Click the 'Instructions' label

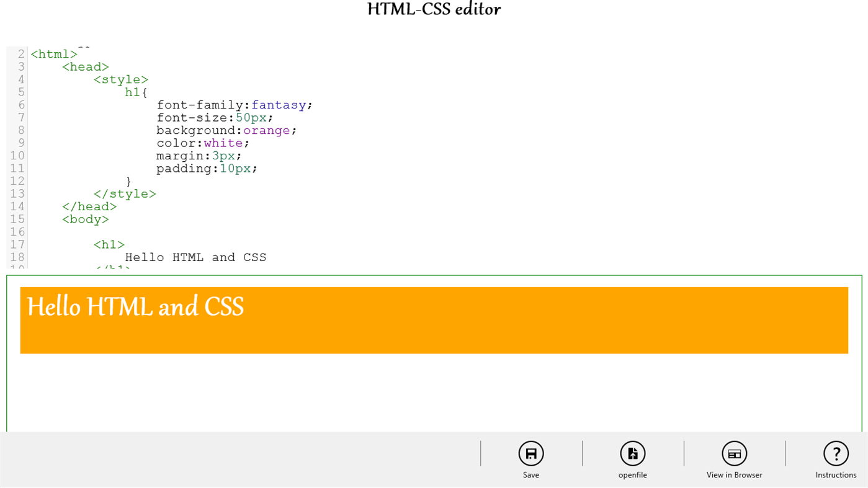(836, 475)
